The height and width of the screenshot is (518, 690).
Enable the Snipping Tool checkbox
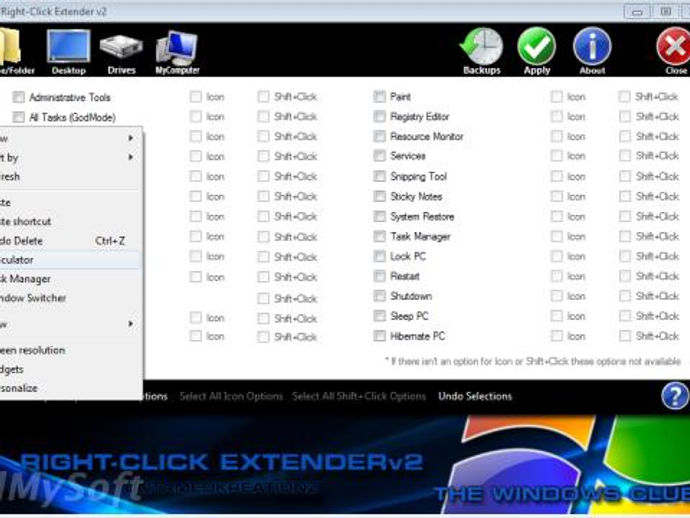[x=379, y=176]
